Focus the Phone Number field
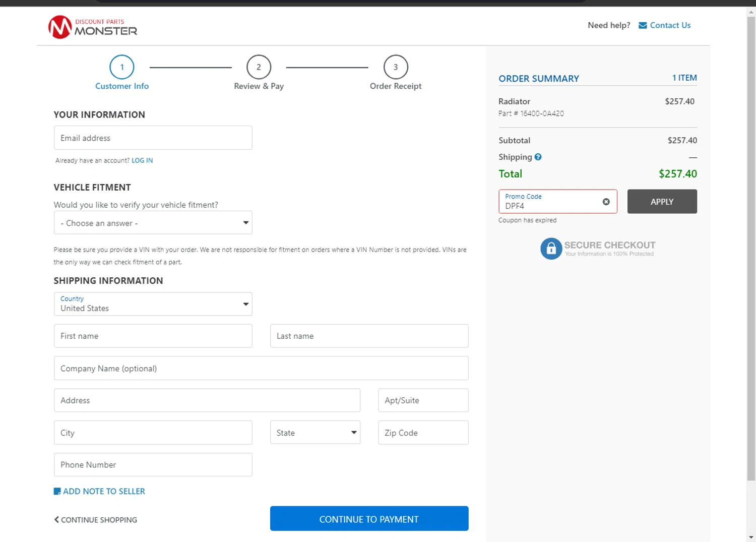The image size is (756, 542). [x=153, y=464]
